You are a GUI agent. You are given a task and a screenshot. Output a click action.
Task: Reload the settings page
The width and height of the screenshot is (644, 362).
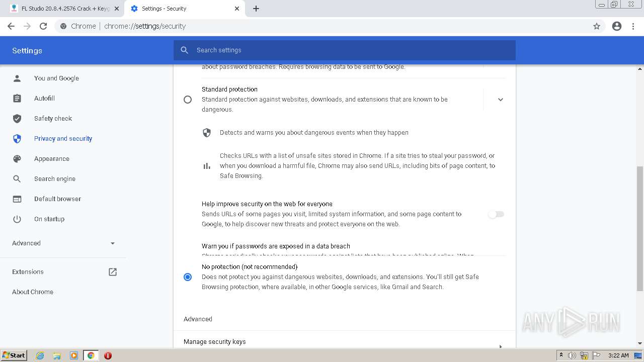[x=43, y=26]
